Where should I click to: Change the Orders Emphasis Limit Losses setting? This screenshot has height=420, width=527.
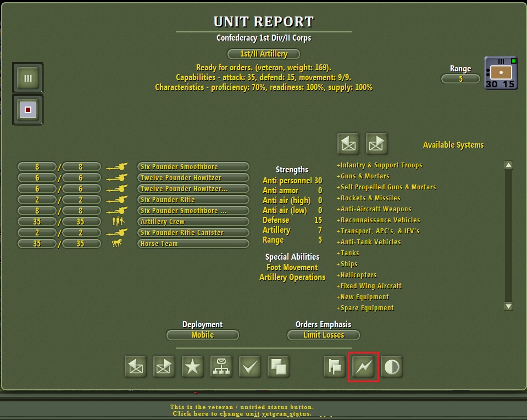[x=324, y=335]
